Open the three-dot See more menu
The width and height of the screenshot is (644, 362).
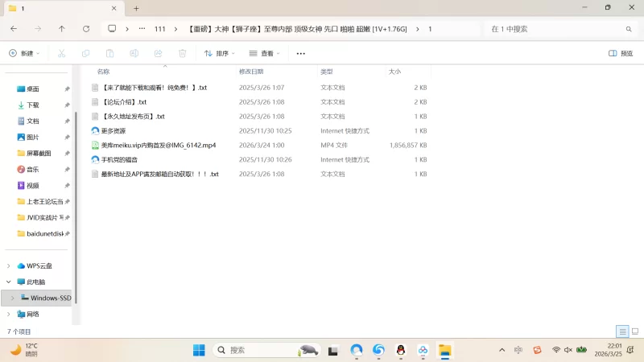click(x=301, y=53)
